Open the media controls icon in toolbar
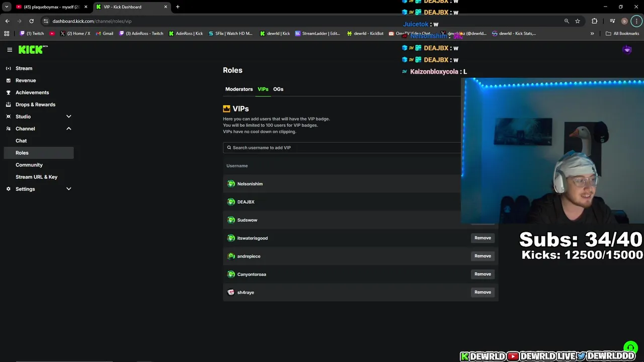 [612, 21]
